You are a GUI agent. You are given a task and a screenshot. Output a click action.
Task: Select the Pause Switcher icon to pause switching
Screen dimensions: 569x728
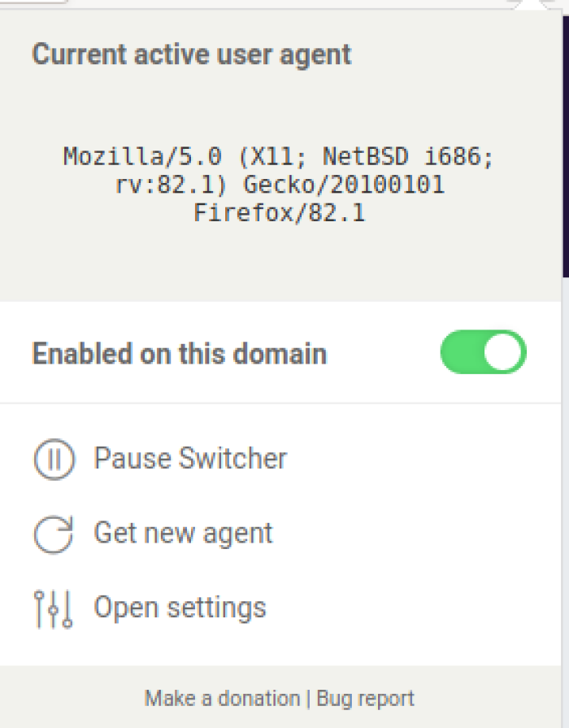[x=54, y=458]
